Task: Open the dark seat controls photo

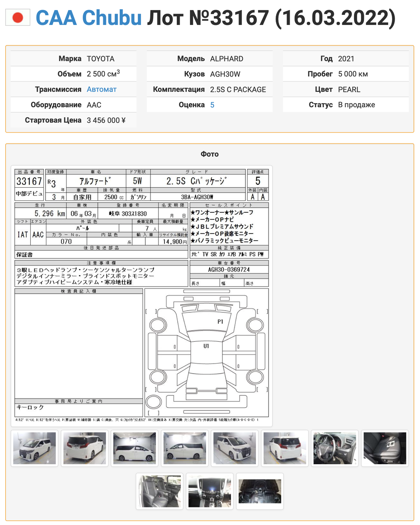Action: pyautogui.click(x=385, y=448)
